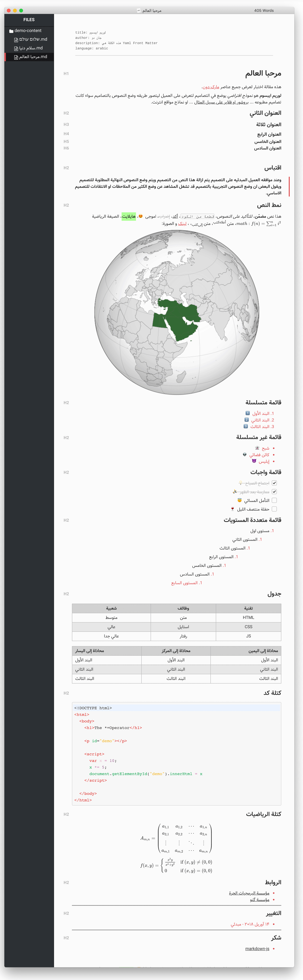Screen dimensions: 303x980
Task: Open the مؤسسة گنو link
Action: (x=260, y=900)
